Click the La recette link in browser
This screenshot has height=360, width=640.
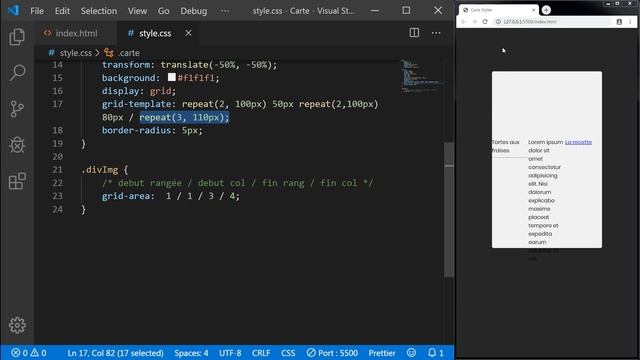point(578,142)
